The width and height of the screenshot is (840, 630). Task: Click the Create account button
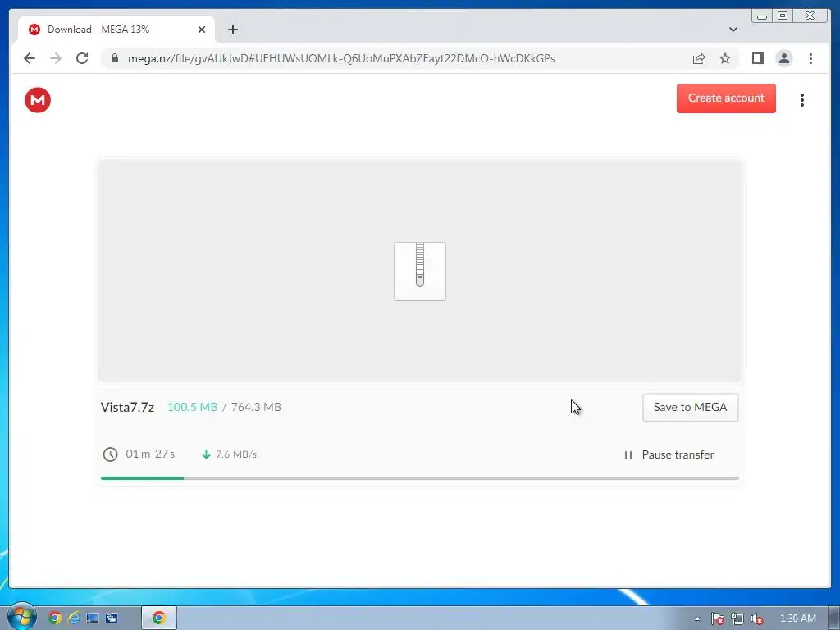coord(726,98)
